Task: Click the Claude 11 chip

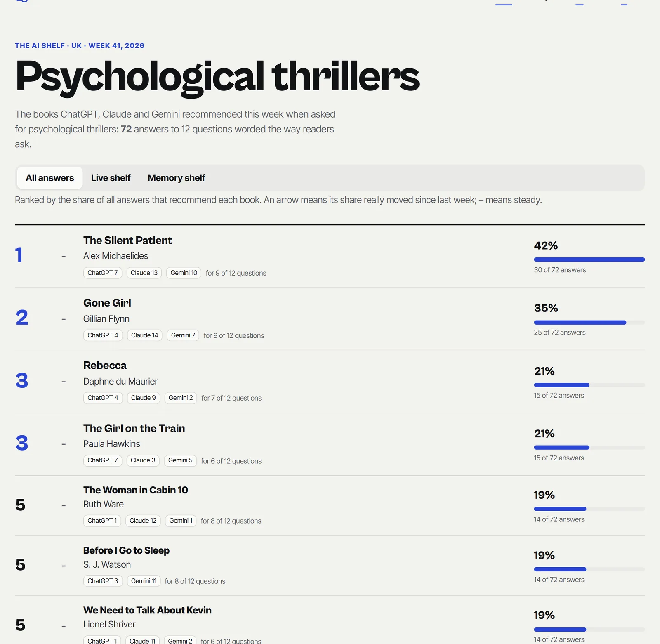Action: coord(142,641)
